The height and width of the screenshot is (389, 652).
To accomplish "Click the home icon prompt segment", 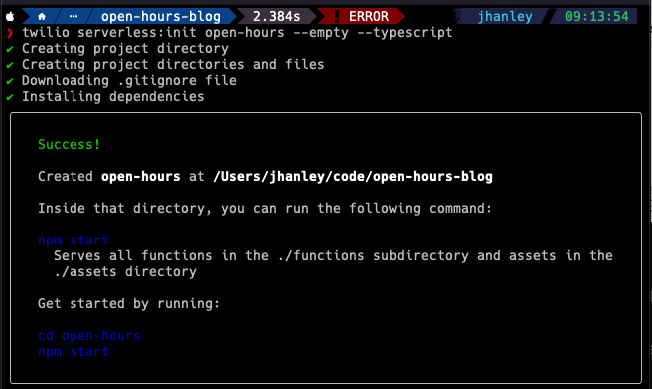I will (42, 17).
